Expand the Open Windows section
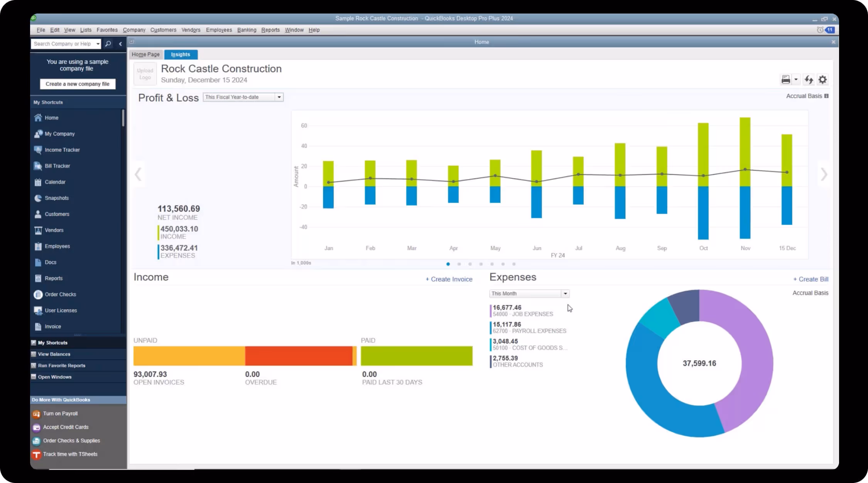The height and width of the screenshot is (483, 868). (54, 377)
